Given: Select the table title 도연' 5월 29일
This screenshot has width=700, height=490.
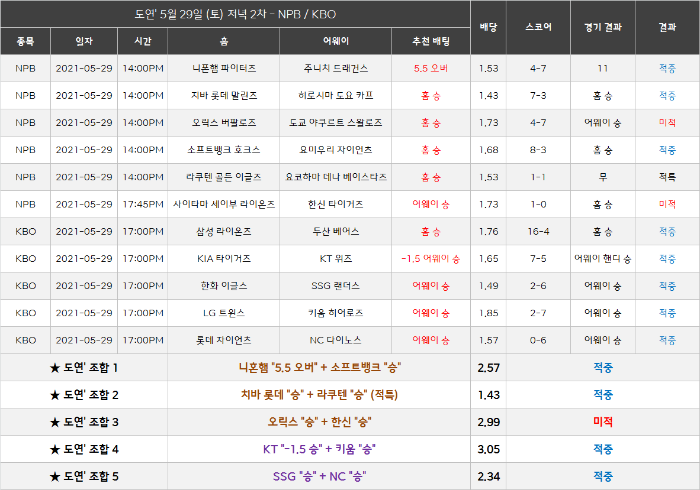Looking at the screenshot, I should click(235, 14).
